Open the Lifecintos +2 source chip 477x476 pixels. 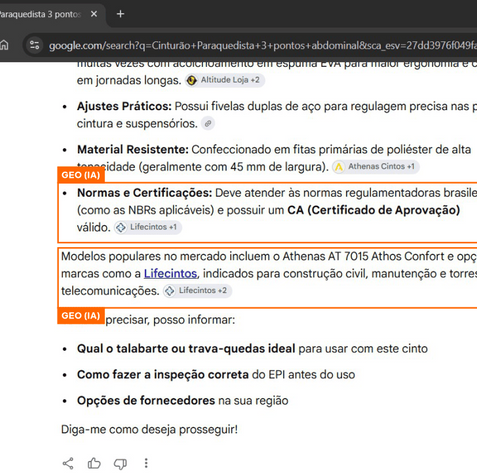pos(197,291)
